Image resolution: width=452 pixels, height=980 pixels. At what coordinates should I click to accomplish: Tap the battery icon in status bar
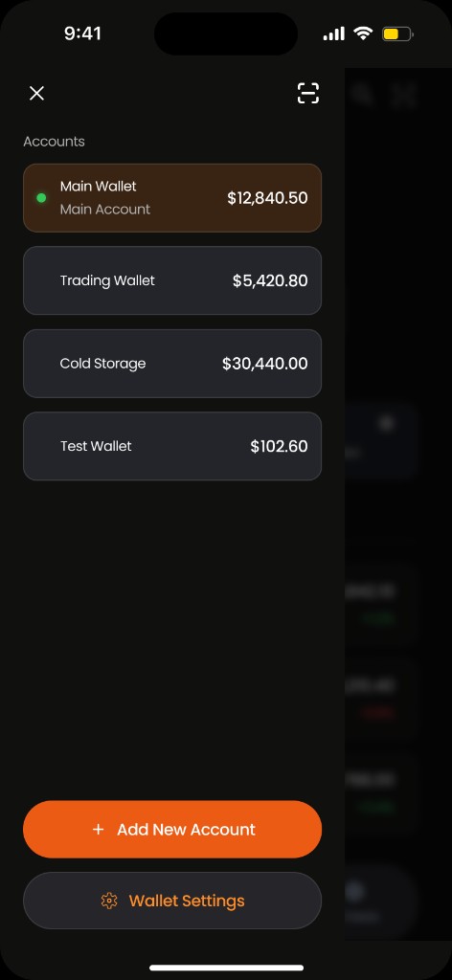(397, 33)
